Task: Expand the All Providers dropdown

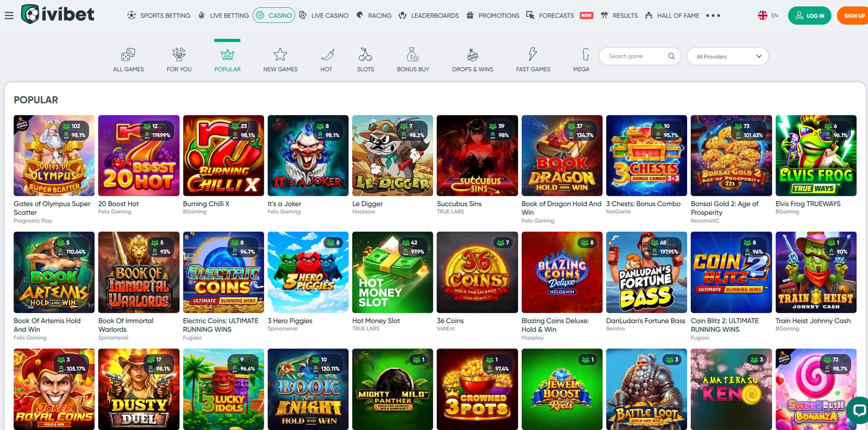Action: pyautogui.click(x=728, y=56)
